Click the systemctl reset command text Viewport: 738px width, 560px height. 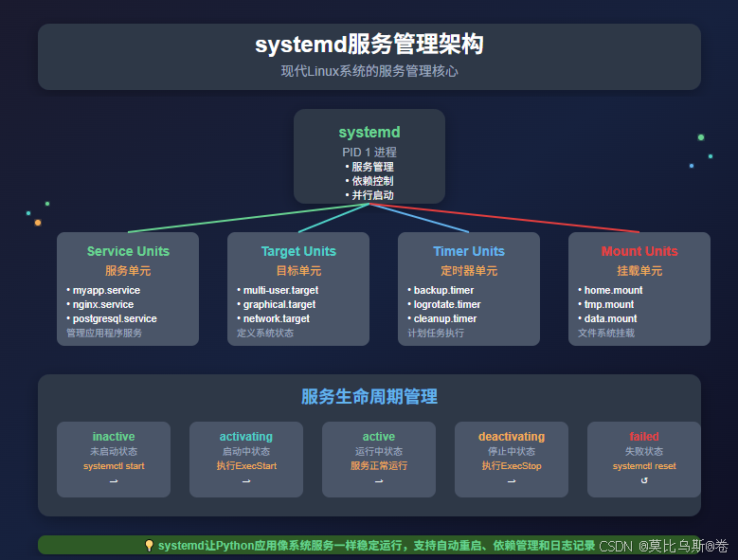point(644,466)
